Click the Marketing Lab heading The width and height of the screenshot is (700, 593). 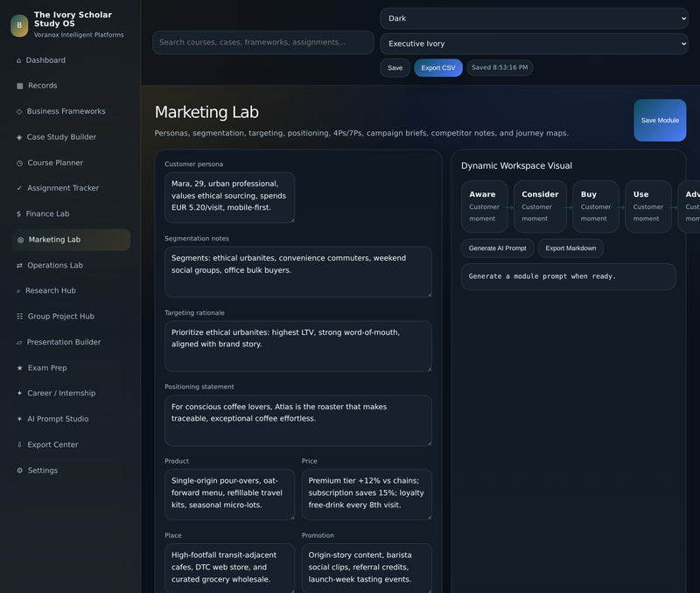tap(206, 113)
